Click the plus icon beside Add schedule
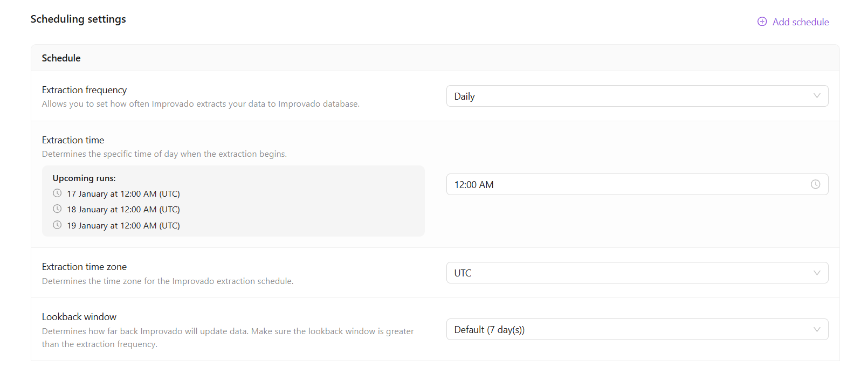The height and width of the screenshot is (374, 868). tap(762, 22)
